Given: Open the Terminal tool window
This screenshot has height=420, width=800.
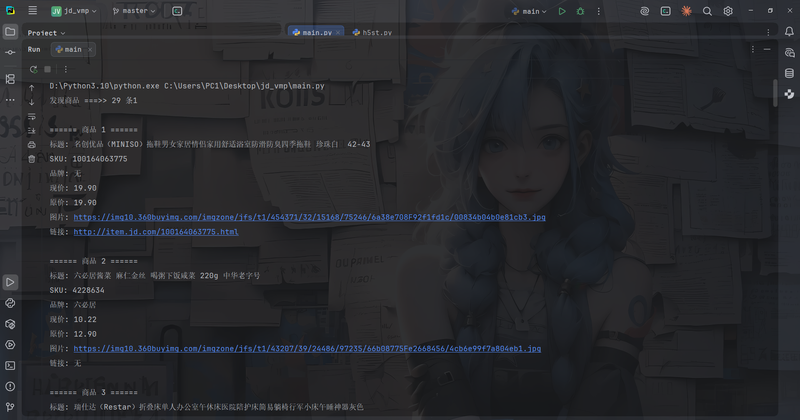Looking at the screenshot, I should tap(10, 365).
